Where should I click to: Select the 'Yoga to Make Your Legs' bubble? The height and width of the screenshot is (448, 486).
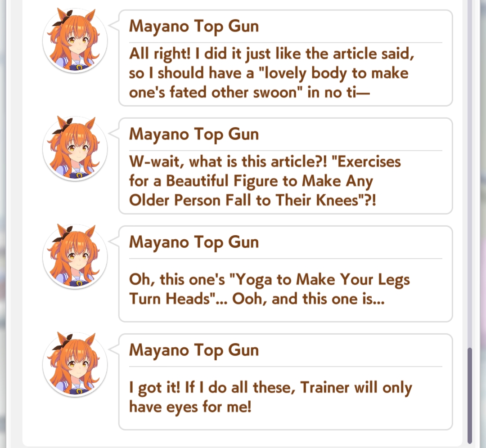pyautogui.click(x=285, y=274)
